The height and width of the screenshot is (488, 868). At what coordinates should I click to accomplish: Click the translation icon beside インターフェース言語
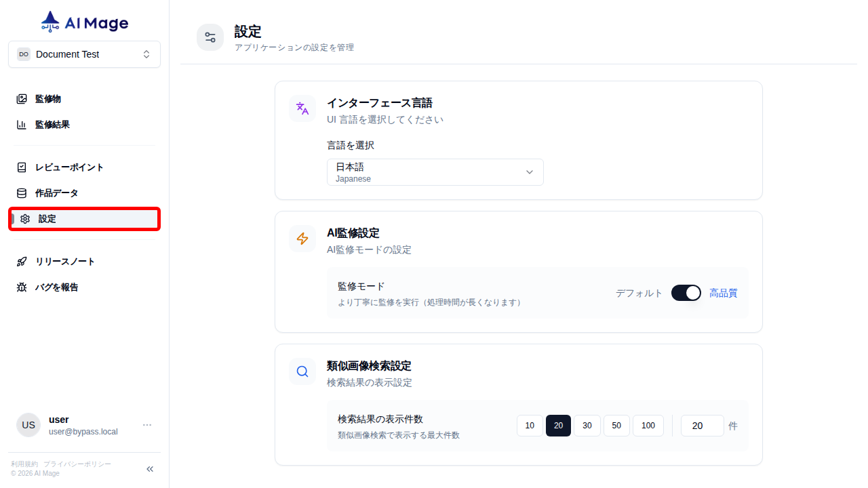(x=302, y=108)
